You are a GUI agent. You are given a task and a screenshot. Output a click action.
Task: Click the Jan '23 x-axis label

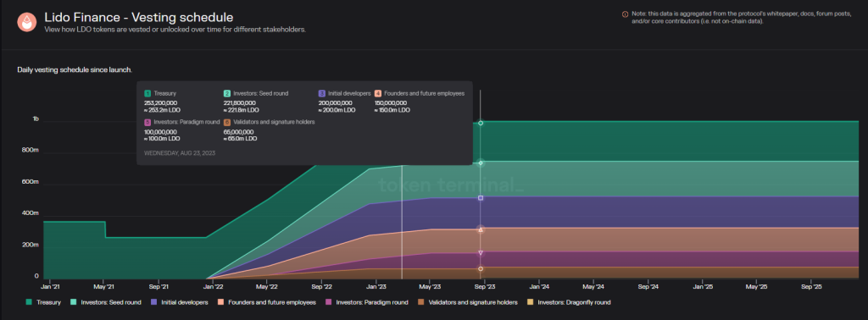click(376, 287)
